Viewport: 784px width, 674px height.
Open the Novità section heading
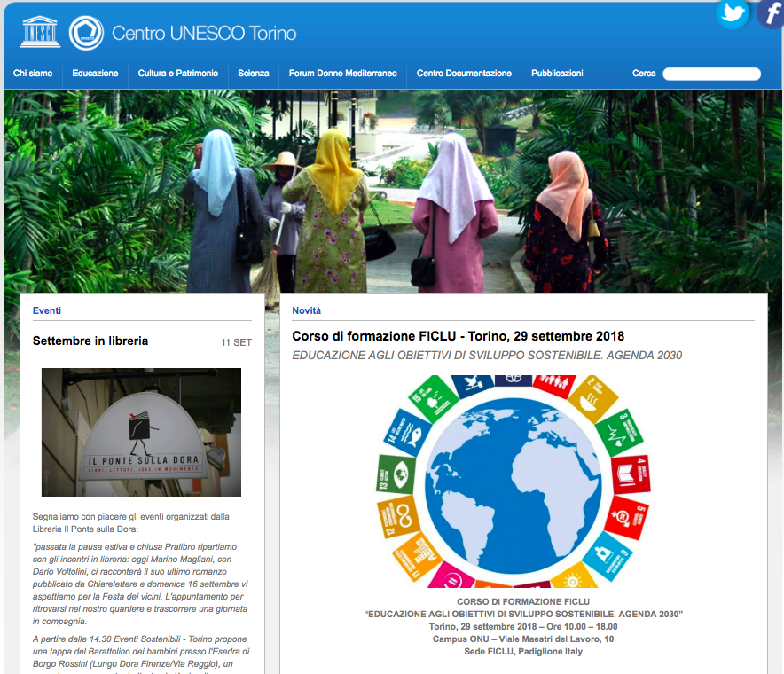[307, 310]
